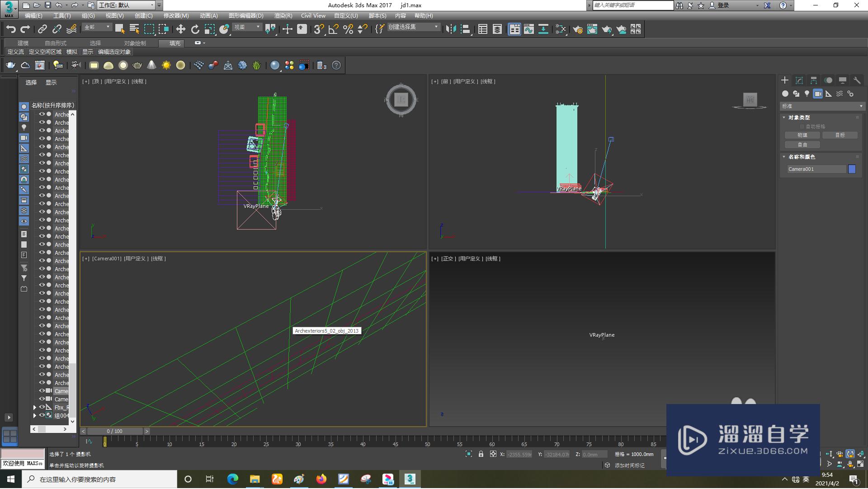Viewport: 868px width, 489px height.
Task: Select the Lights category in Create panel
Action: (x=807, y=94)
